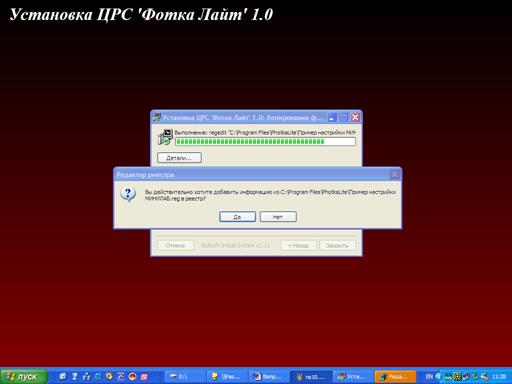Close the Редактор реестра dialog
512x384 pixels.
(395, 175)
